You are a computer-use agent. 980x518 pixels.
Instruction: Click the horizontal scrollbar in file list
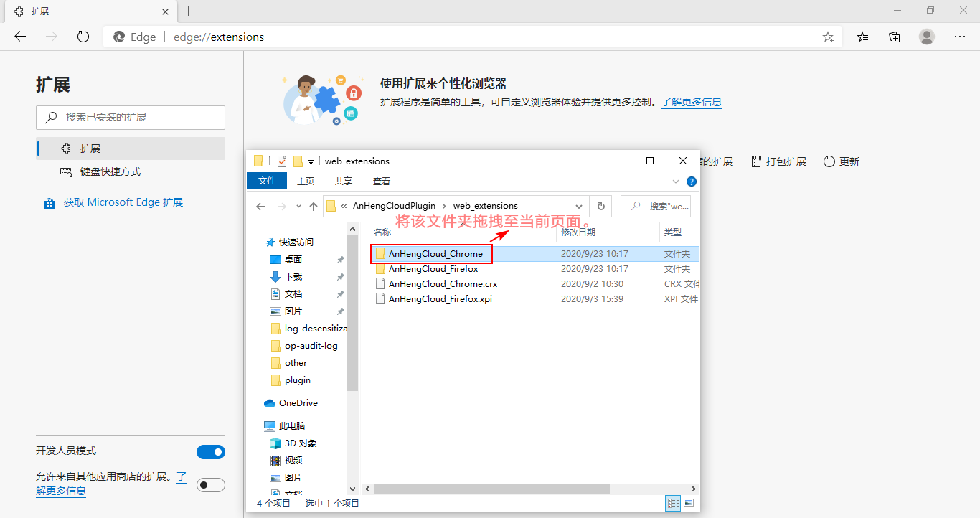coord(491,489)
